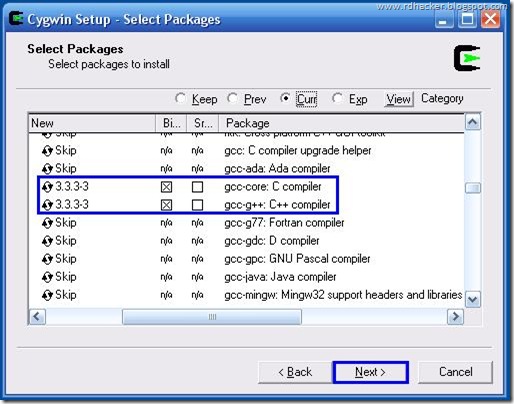Screen dimensions: 514x404
Task: Click the vertical scrollbar down arrow
Action: click(x=473, y=299)
